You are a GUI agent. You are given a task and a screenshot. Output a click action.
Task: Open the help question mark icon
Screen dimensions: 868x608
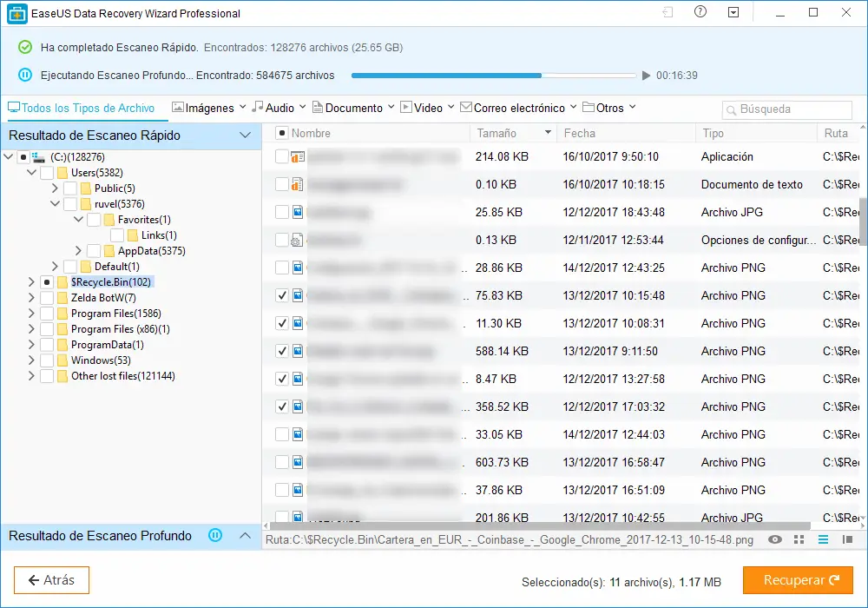pyautogui.click(x=700, y=11)
